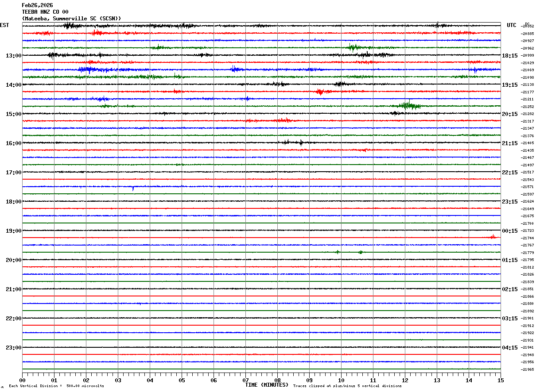Click the DC offset value -21931

point(528,340)
